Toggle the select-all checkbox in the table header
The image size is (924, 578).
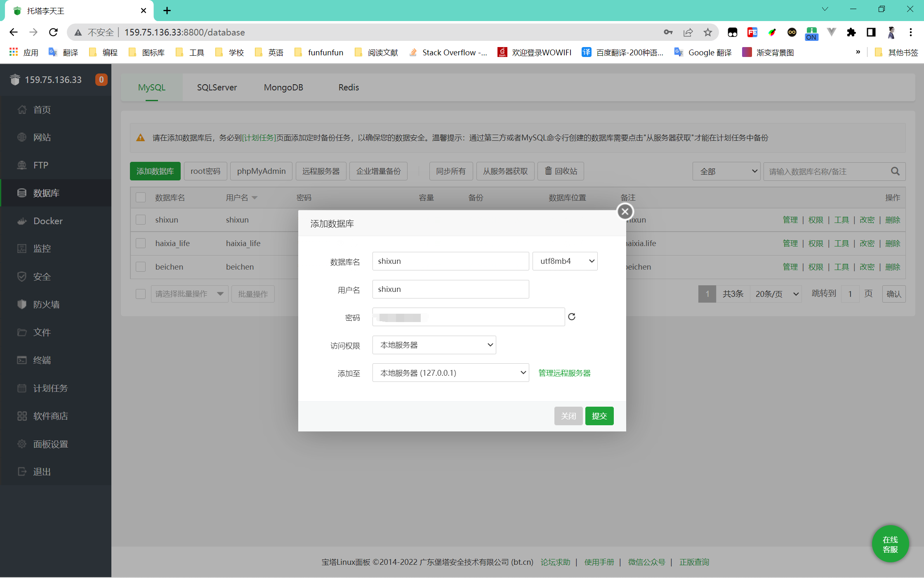coord(141,197)
